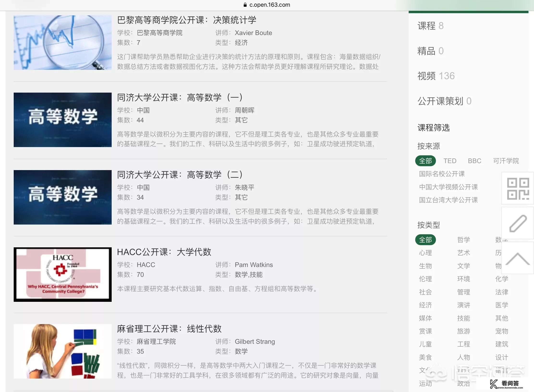Open the QR code floating icon
This screenshot has width=534, height=392.
coord(518,188)
